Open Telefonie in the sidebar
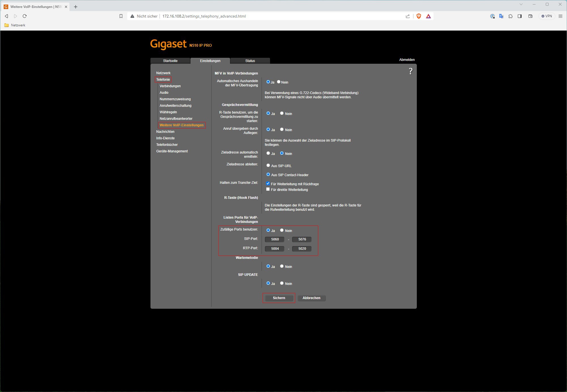The width and height of the screenshot is (567, 392). pyautogui.click(x=163, y=80)
